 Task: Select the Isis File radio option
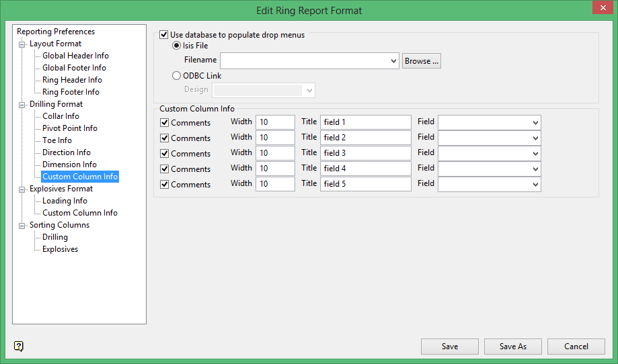[177, 46]
